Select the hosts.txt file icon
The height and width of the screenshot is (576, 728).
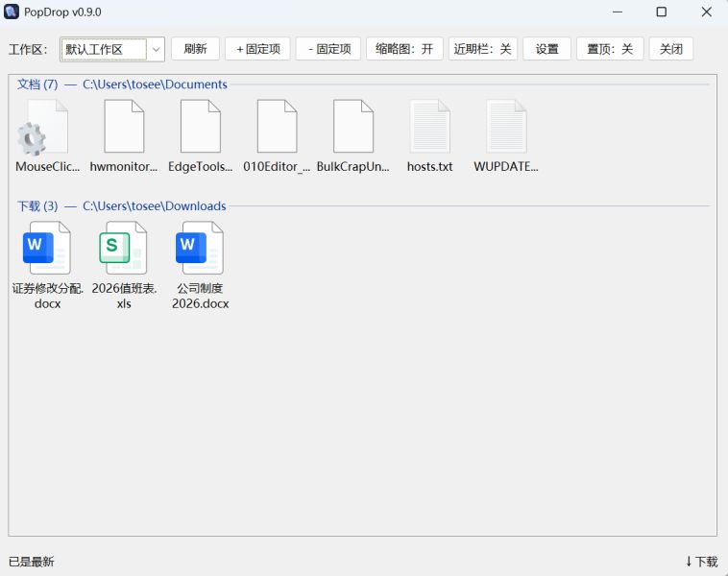coord(429,127)
